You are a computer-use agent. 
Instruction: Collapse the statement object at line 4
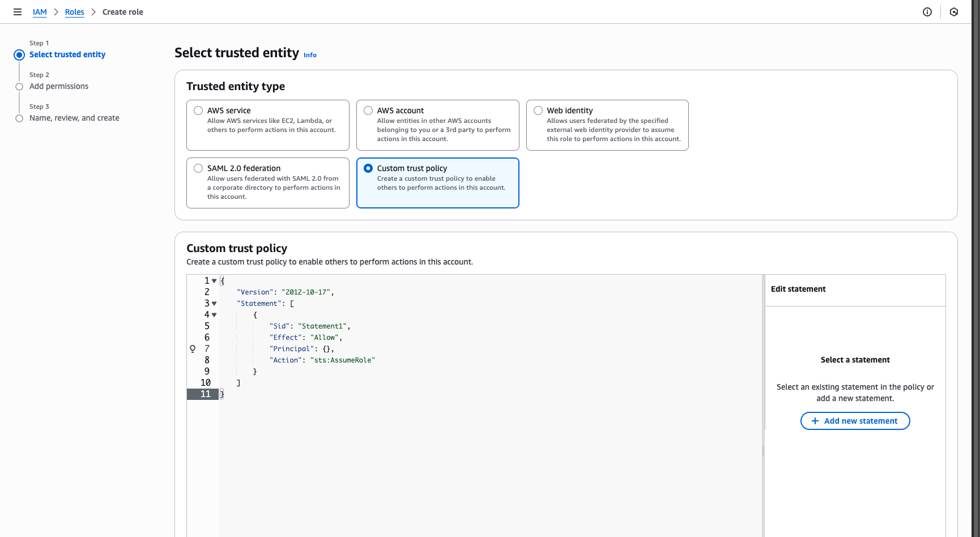[x=214, y=314]
